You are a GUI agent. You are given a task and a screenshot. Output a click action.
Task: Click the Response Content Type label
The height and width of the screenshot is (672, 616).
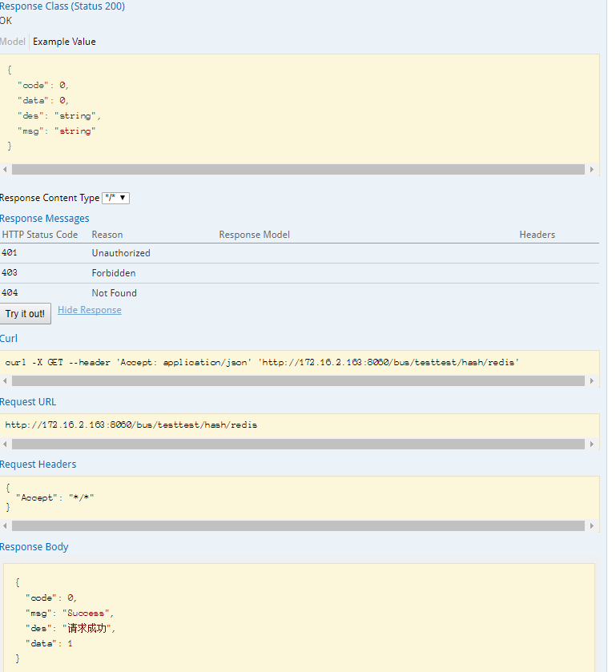tap(50, 198)
